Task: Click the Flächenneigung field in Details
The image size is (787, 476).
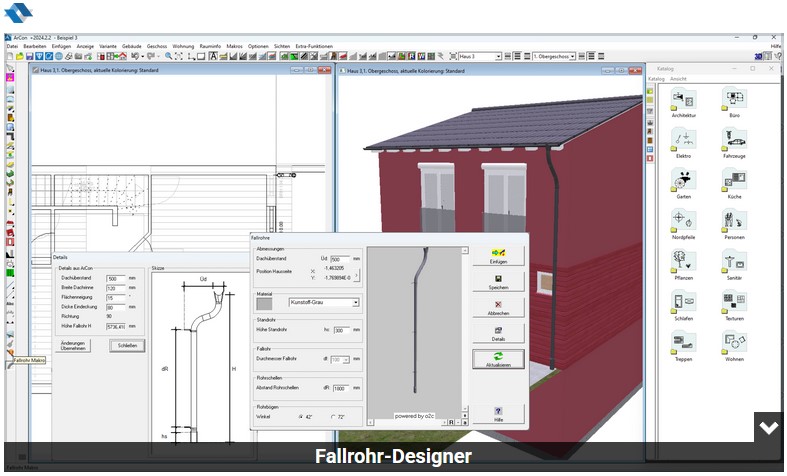Action: 115,298
